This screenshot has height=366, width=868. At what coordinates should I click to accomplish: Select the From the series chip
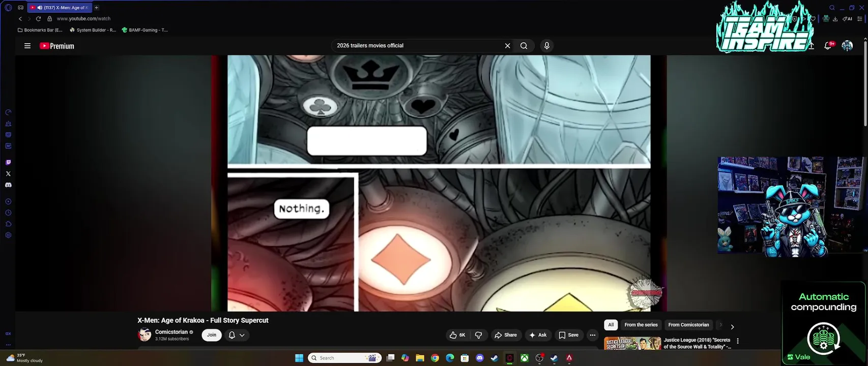pyautogui.click(x=641, y=325)
